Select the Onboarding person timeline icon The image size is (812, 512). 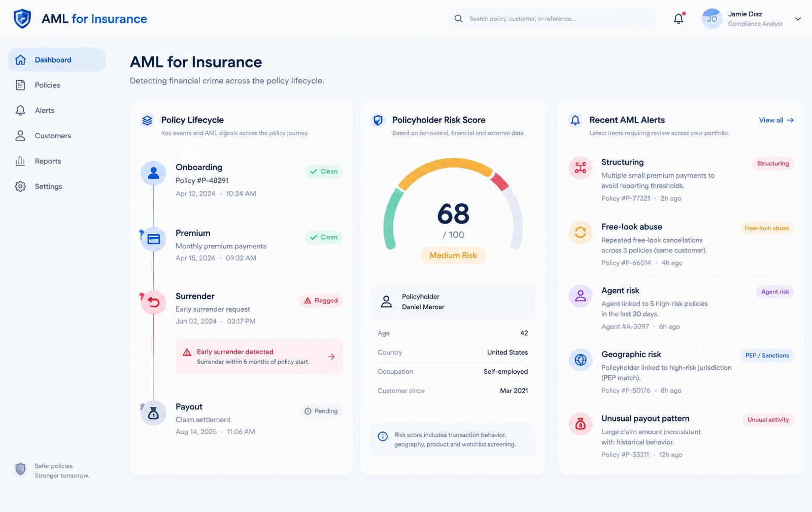(x=153, y=174)
